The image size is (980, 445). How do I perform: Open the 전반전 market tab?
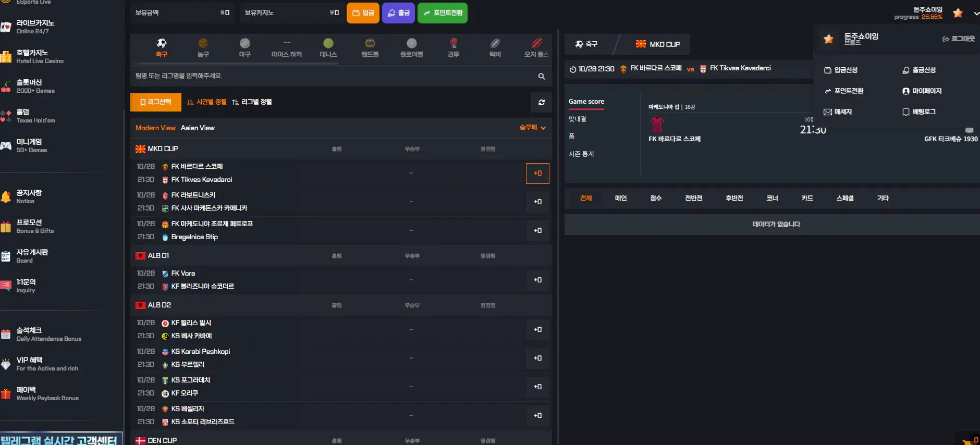[693, 199]
